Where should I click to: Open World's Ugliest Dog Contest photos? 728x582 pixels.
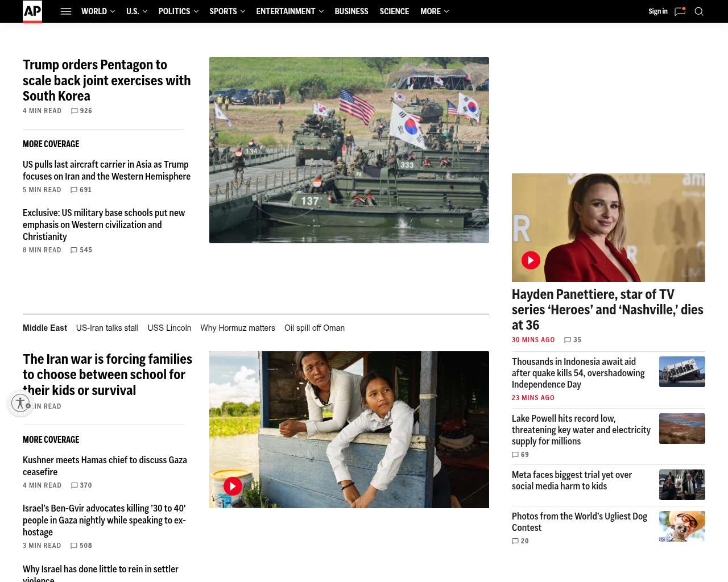pyautogui.click(x=580, y=522)
